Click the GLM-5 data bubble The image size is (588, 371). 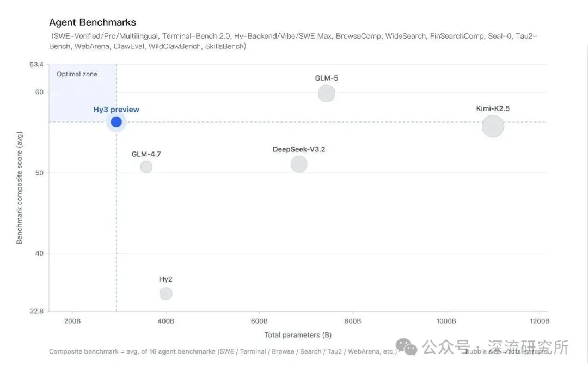point(326,94)
